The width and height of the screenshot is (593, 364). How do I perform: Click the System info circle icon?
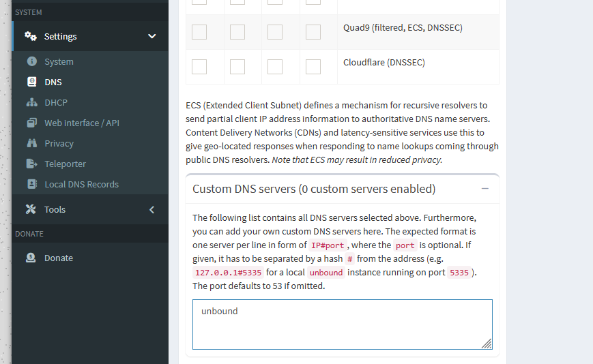pos(31,61)
